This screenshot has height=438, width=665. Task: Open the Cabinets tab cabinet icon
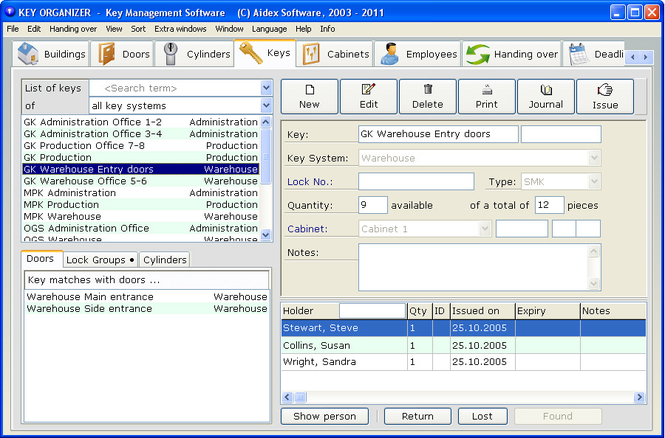click(311, 54)
